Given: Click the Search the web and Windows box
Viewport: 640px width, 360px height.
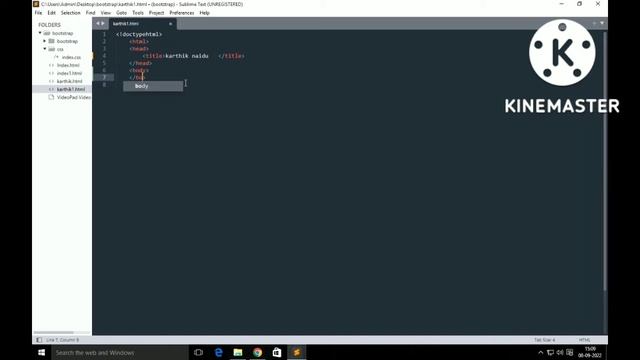Looking at the screenshot, I should click(120, 353).
